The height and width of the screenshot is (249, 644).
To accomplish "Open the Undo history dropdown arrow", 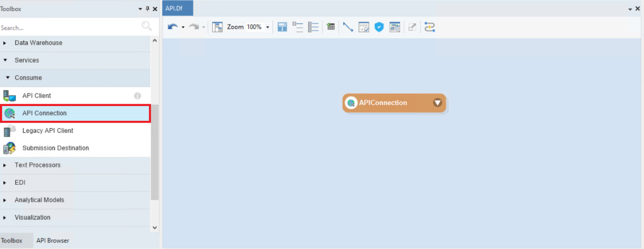I will coord(183,27).
